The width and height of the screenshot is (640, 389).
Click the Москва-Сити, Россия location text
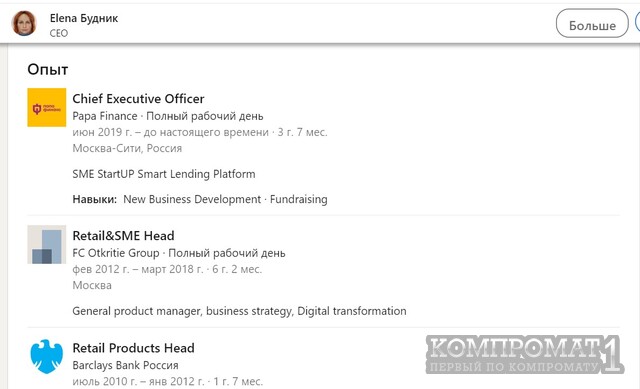(x=127, y=148)
